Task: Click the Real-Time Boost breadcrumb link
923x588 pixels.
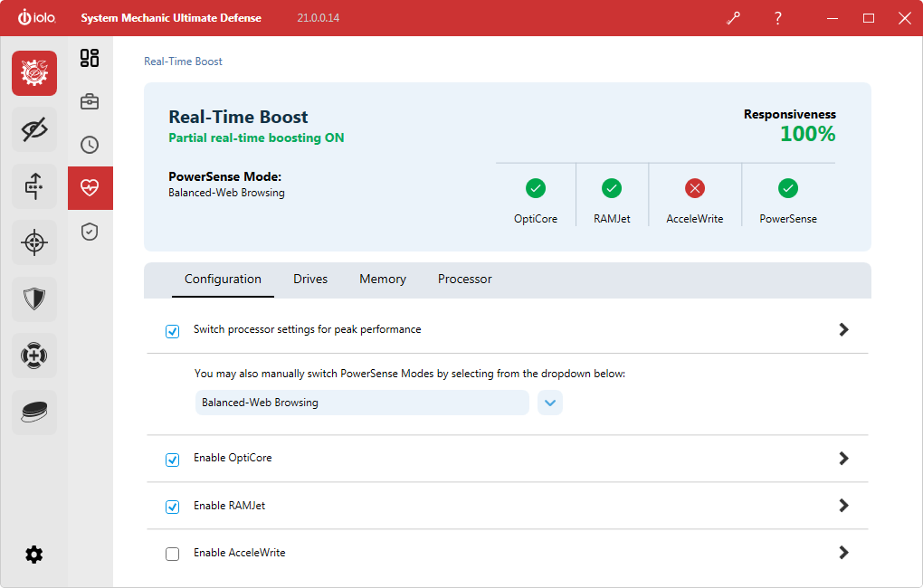Action: (183, 62)
